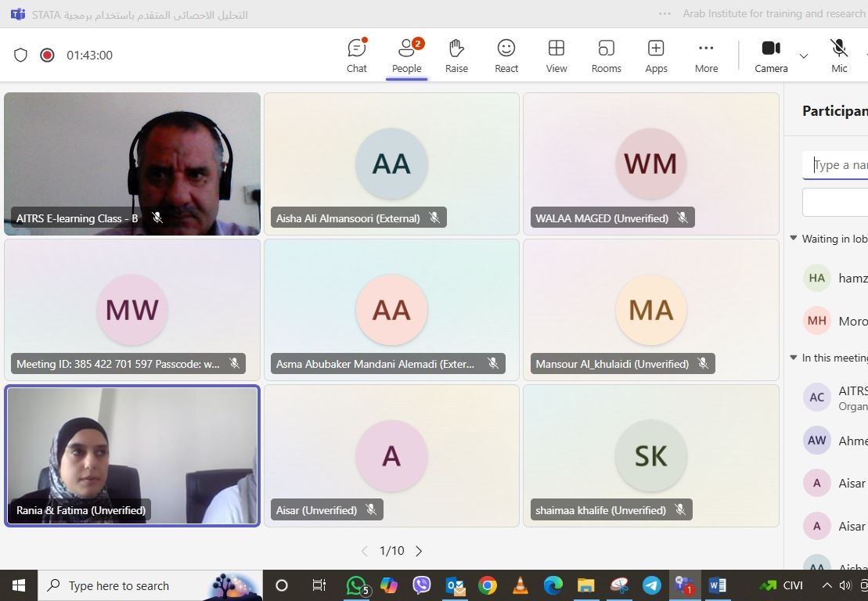Open the View layout options

(556, 56)
